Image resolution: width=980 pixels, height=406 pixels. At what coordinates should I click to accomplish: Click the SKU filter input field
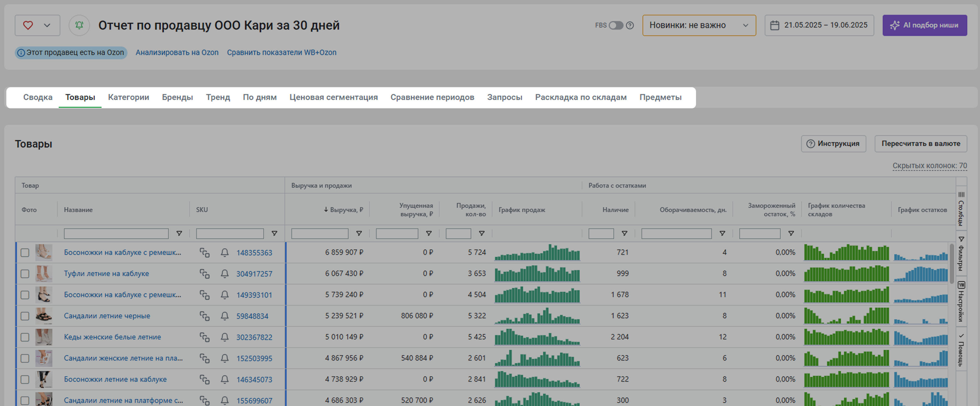[x=230, y=233]
